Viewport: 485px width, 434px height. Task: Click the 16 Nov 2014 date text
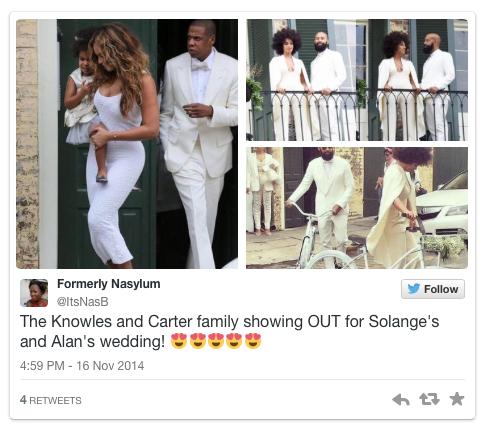pos(110,366)
